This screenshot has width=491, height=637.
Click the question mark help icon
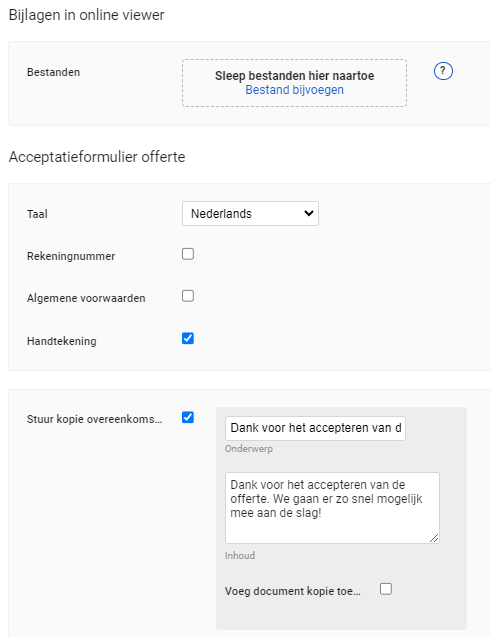pos(443,72)
